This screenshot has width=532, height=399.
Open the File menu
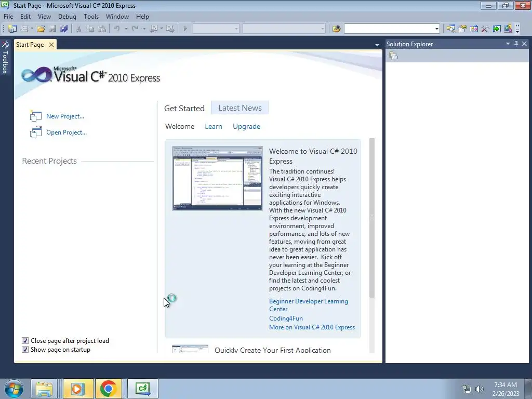8,16
